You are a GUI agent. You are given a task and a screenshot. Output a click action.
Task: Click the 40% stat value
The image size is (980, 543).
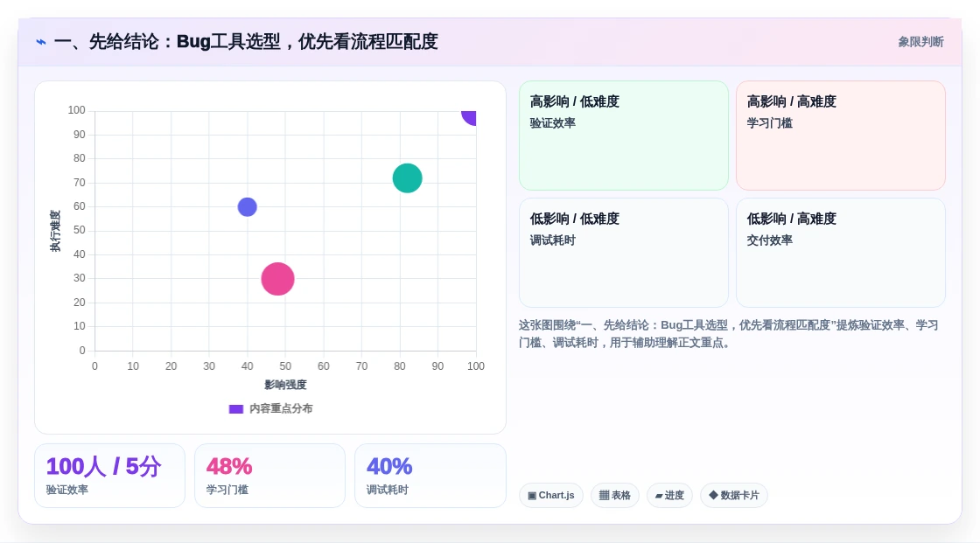click(388, 467)
